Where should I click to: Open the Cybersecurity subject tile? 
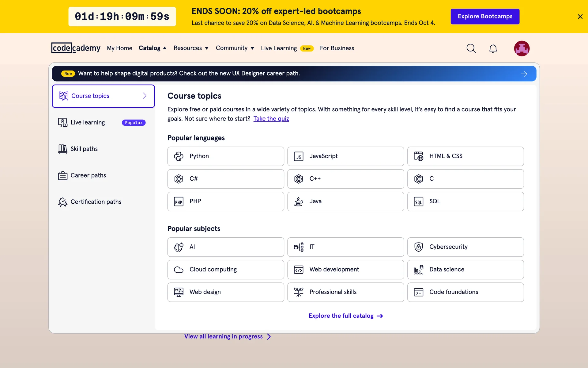pyautogui.click(x=465, y=247)
